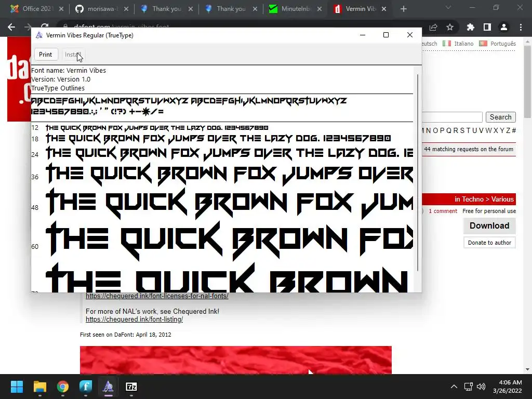The width and height of the screenshot is (532, 399).
Task: Open File Explorer from taskbar
Action: (x=39, y=387)
